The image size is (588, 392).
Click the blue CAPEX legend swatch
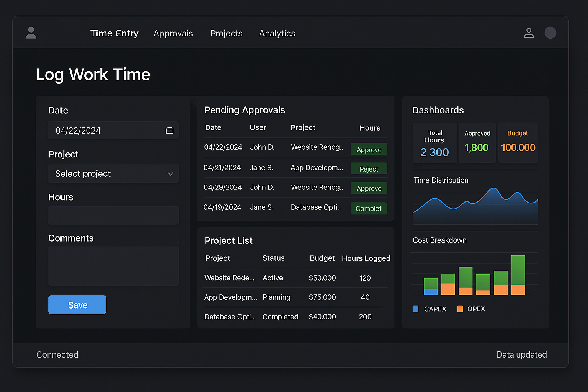[x=415, y=309]
